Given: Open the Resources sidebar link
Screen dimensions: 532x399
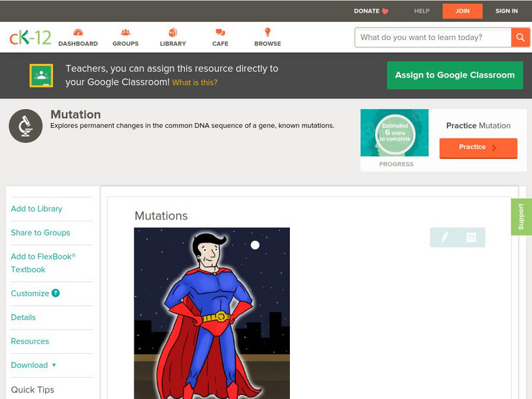Looking at the screenshot, I should coord(30,341).
